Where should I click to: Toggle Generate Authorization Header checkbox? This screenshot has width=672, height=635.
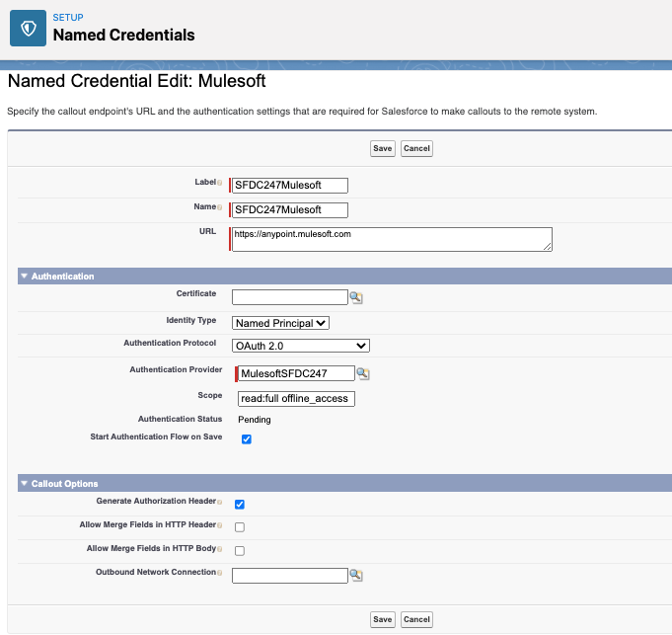(240, 505)
